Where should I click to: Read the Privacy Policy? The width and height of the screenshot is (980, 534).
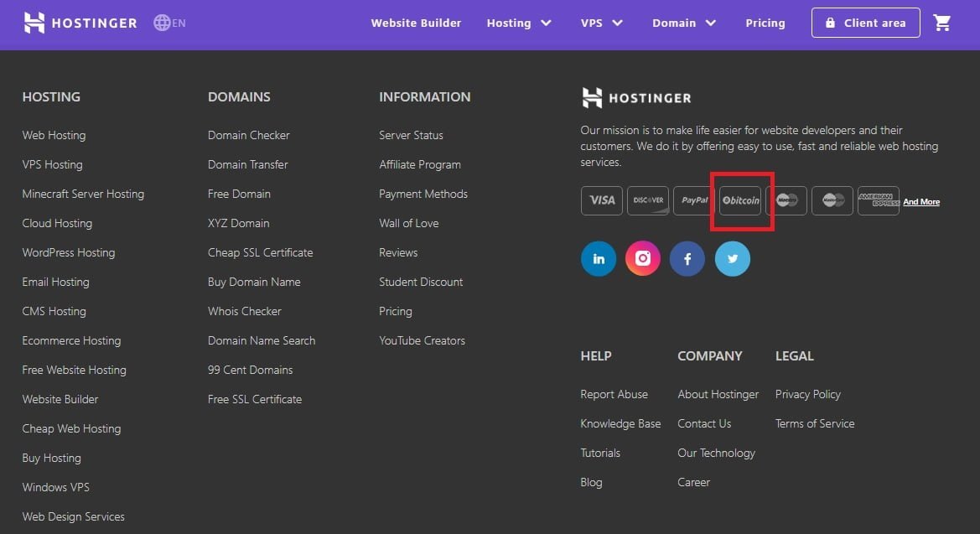coord(807,395)
